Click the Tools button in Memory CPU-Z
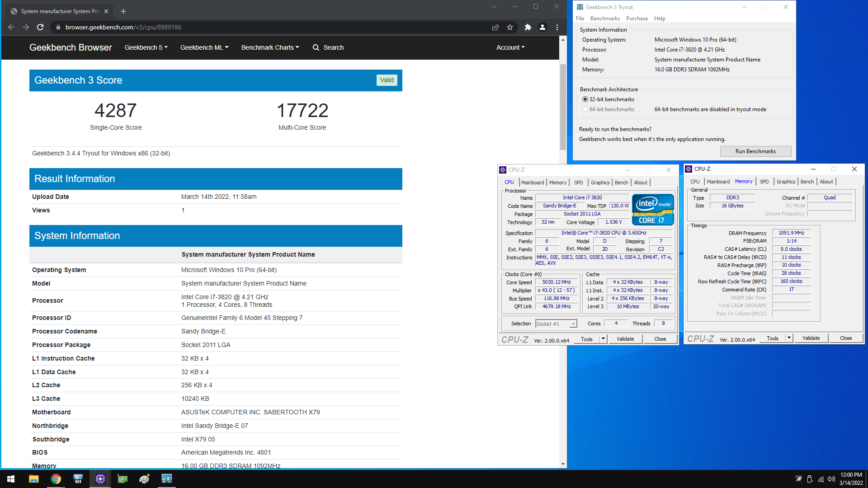Image resolution: width=868 pixels, height=488 pixels. (773, 338)
